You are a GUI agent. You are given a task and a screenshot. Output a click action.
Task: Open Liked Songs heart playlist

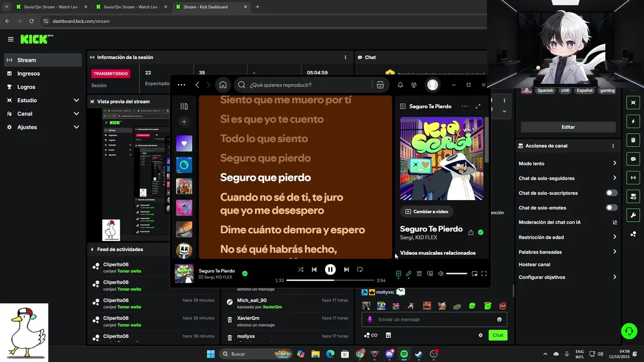tap(184, 143)
